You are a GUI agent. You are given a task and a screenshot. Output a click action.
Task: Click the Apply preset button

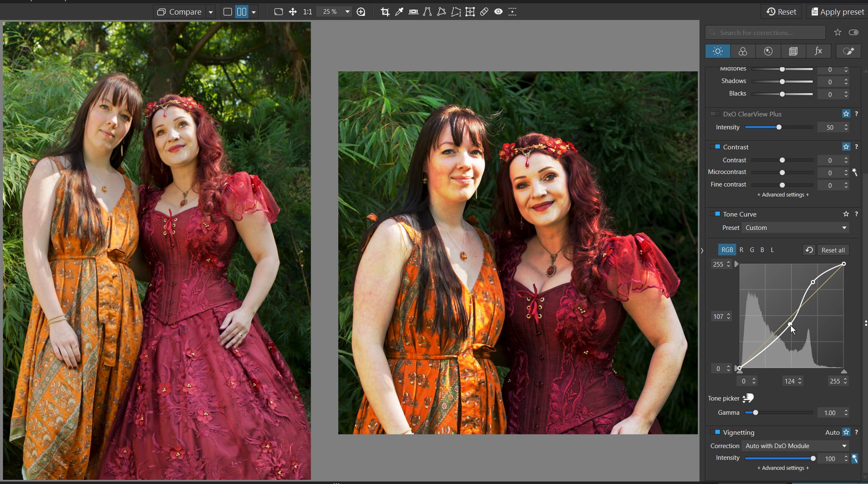837,12
